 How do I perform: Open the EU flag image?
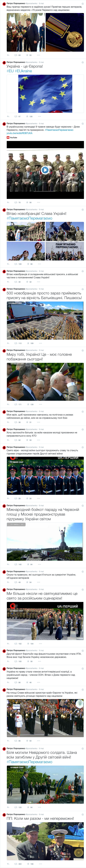click(45, 94)
